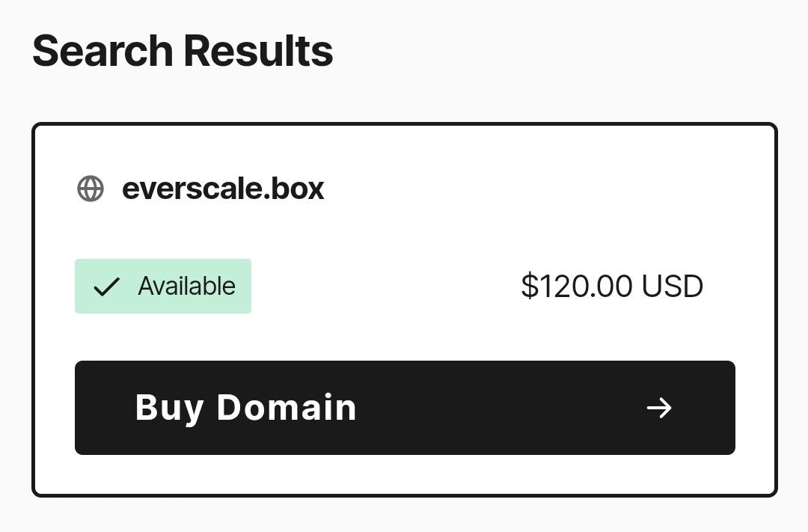Click the blank middle of the Buy Domain button

(494, 408)
